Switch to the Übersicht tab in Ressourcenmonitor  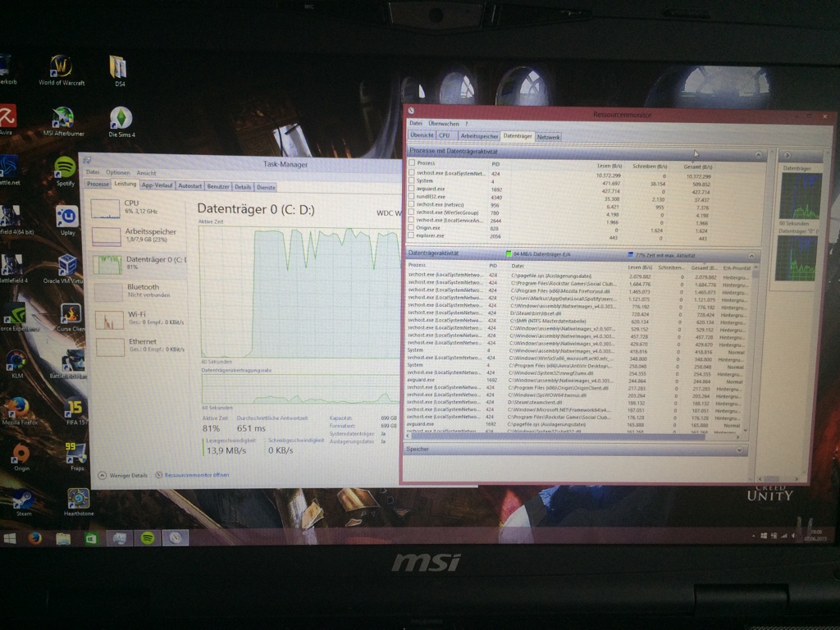coord(422,135)
